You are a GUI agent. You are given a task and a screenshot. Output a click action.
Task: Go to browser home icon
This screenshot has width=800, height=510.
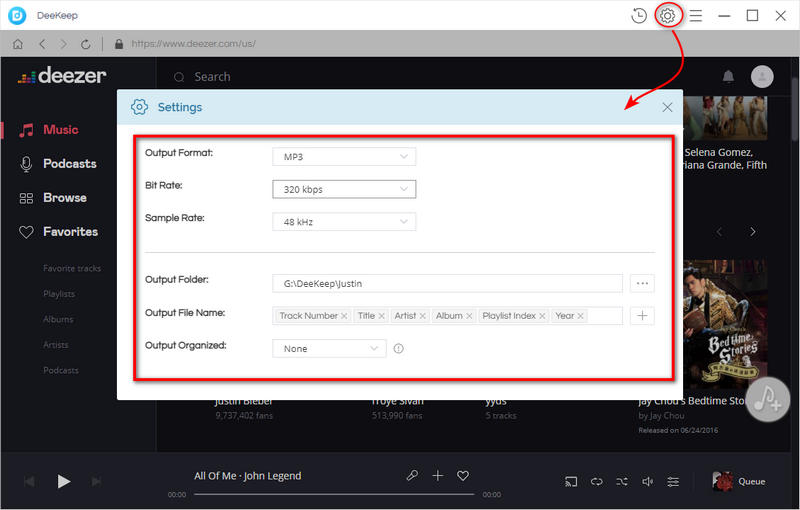point(18,44)
